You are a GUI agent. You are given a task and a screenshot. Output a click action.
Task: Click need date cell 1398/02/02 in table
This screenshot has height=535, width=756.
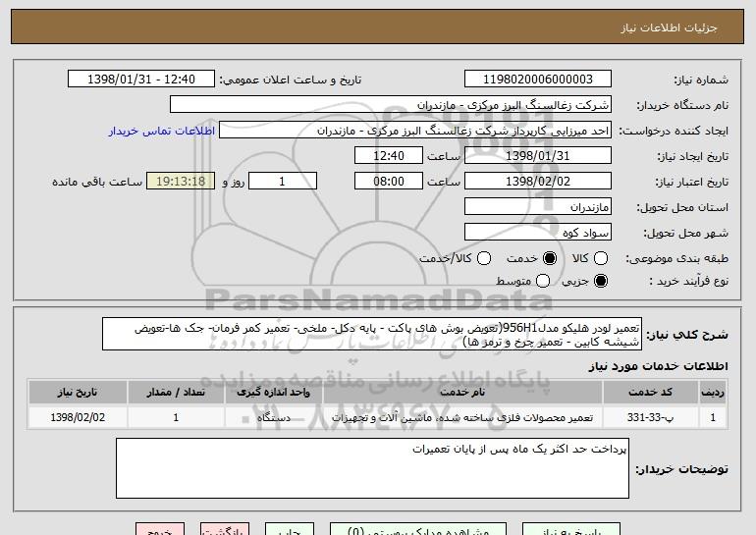click(x=78, y=417)
